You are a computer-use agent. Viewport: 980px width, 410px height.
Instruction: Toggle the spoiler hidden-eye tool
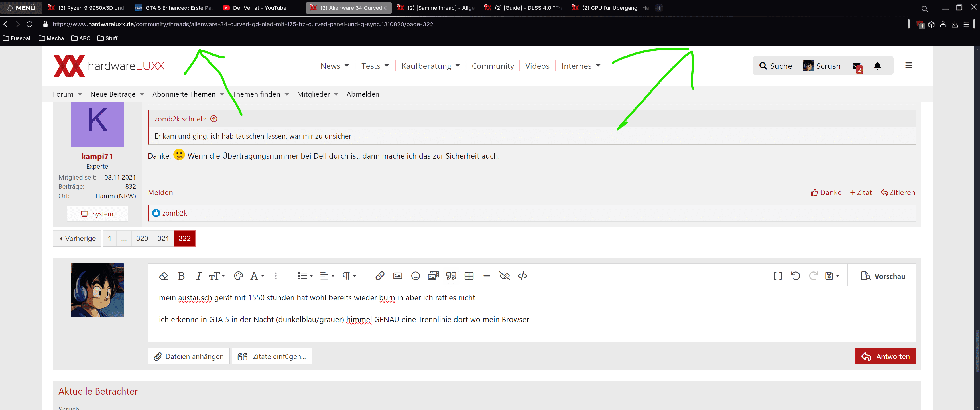tap(505, 276)
